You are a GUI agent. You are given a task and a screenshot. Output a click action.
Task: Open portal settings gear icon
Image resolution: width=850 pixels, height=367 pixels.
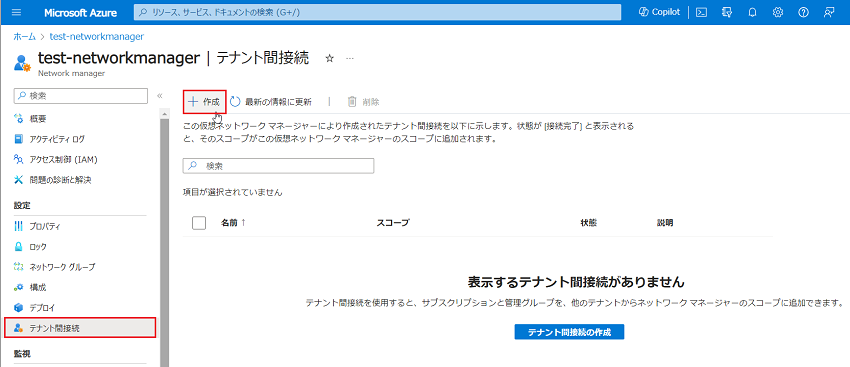[x=778, y=12]
